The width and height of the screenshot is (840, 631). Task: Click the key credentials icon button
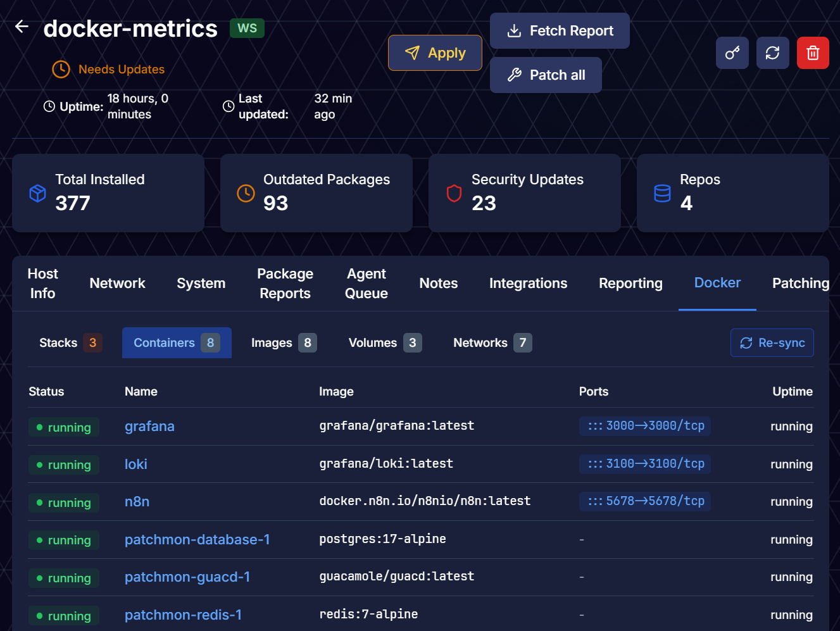click(x=732, y=53)
